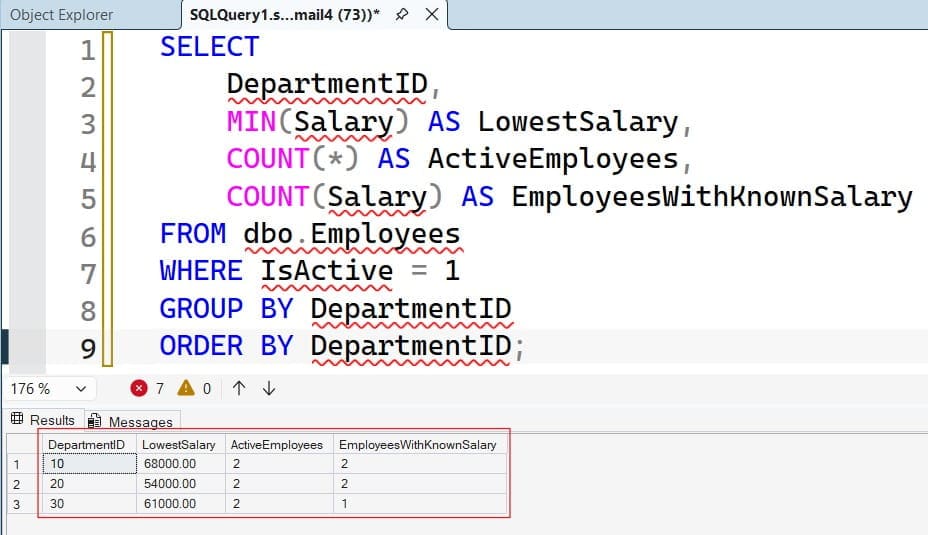Click the DepartmentID column header
Viewport: 928px width, 535px height.
point(89,444)
